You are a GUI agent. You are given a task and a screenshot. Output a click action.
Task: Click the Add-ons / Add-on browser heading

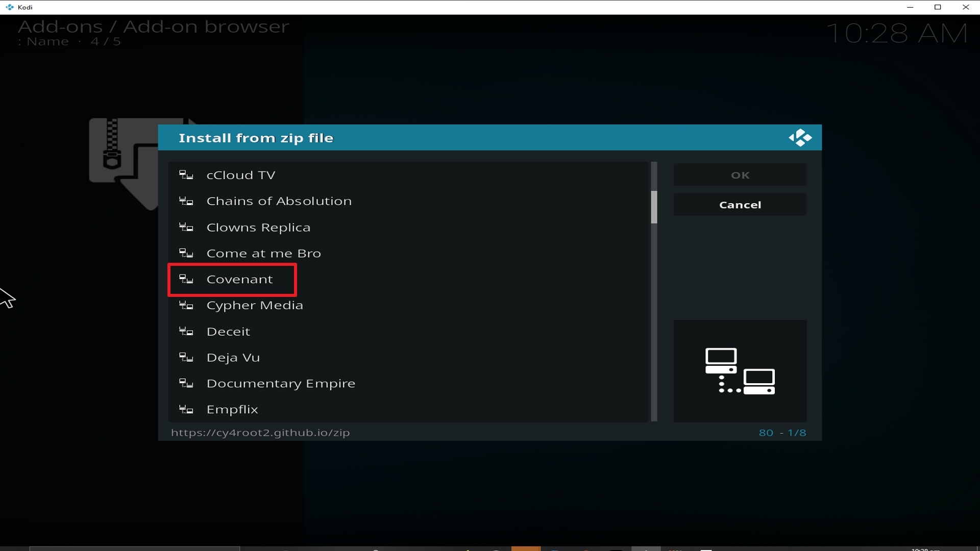click(x=154, y=27)
